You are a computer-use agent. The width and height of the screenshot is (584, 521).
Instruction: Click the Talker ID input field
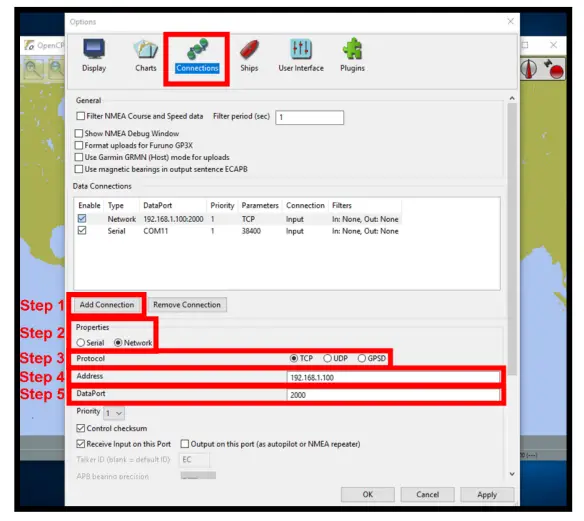coord(194,460)
